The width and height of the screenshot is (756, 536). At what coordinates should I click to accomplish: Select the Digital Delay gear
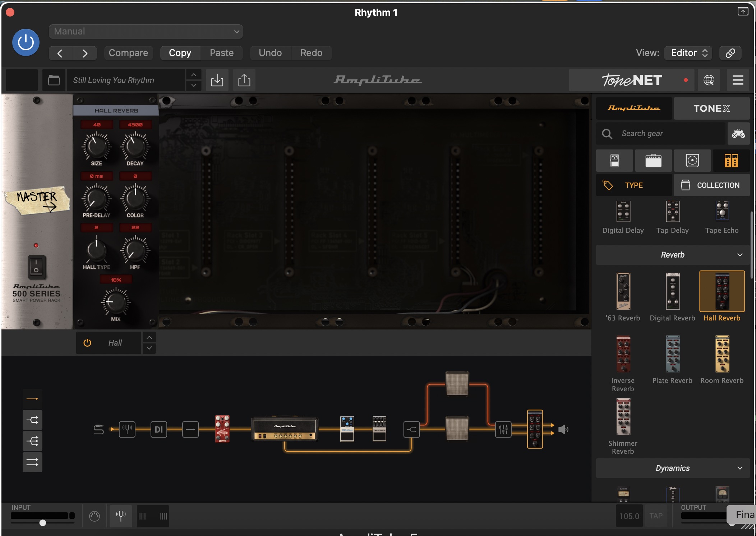click(x=623, y=217)
